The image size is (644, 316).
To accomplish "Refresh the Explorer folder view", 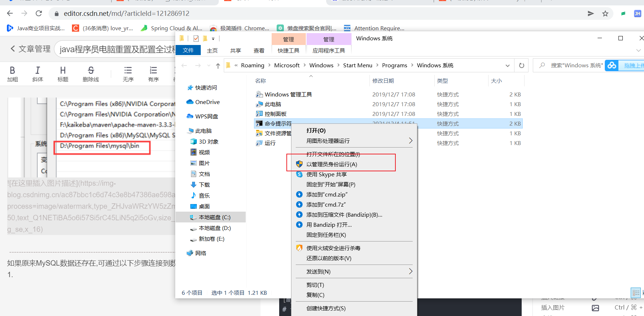I will 522,66.
